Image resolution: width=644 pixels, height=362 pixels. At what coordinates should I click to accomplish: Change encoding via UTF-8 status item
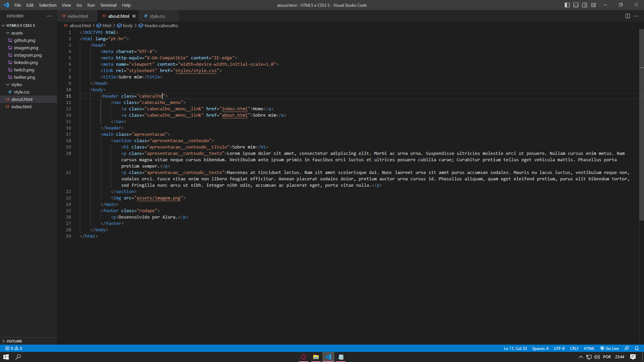[559, 348]
